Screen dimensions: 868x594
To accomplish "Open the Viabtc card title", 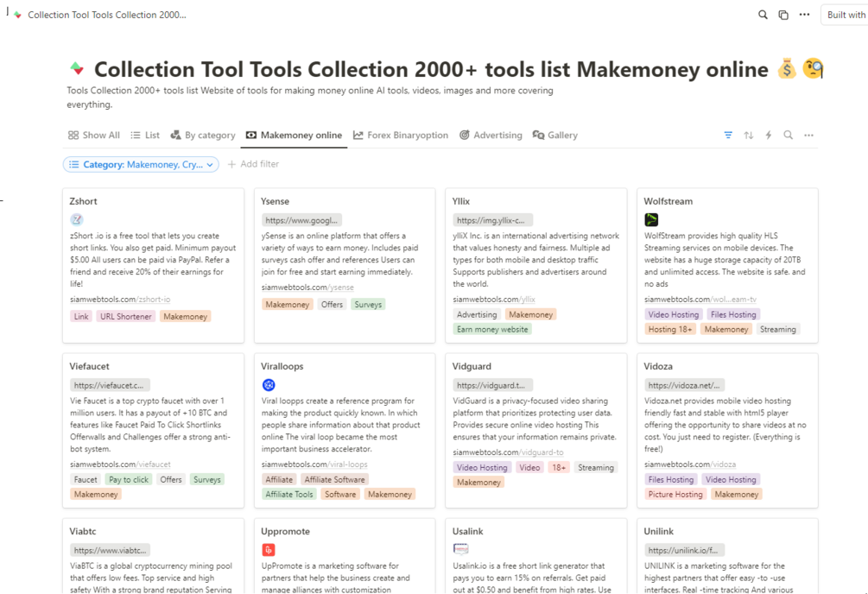I will [x=83, y=531].
